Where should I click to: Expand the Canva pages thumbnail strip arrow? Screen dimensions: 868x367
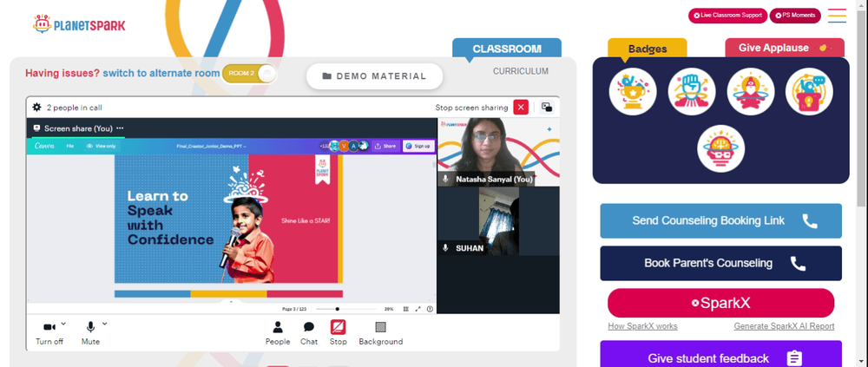[232, 302]
